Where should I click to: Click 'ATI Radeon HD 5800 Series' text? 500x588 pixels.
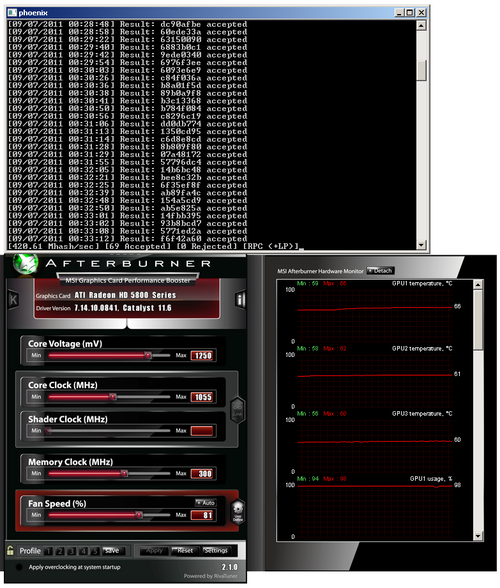pyautogui.click(x=125, y=295)
